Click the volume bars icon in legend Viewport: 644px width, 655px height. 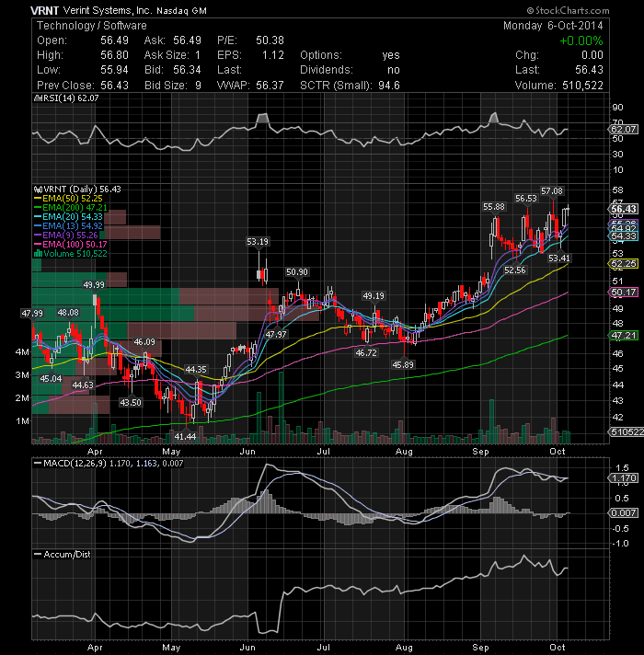point(38,254)
